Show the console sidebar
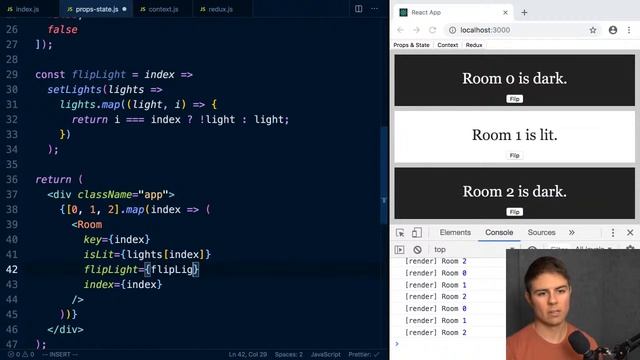 [400, 249]
